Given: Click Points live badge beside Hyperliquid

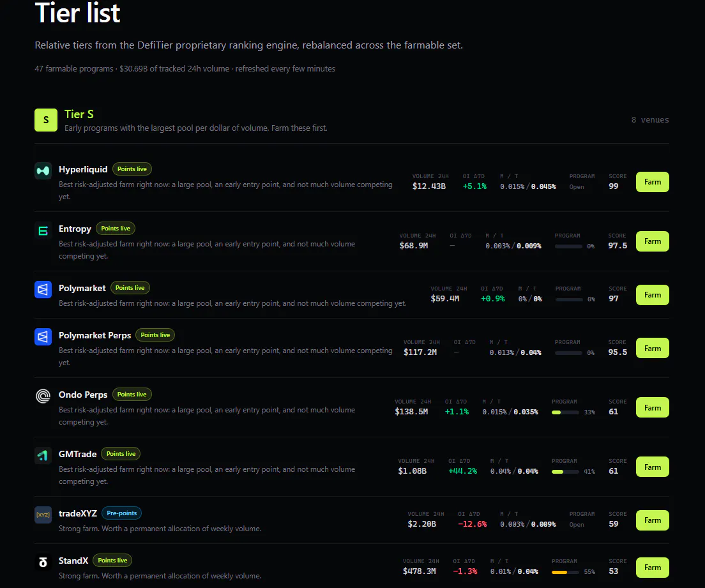Looking at the screenshot, I should coord(132,169).
